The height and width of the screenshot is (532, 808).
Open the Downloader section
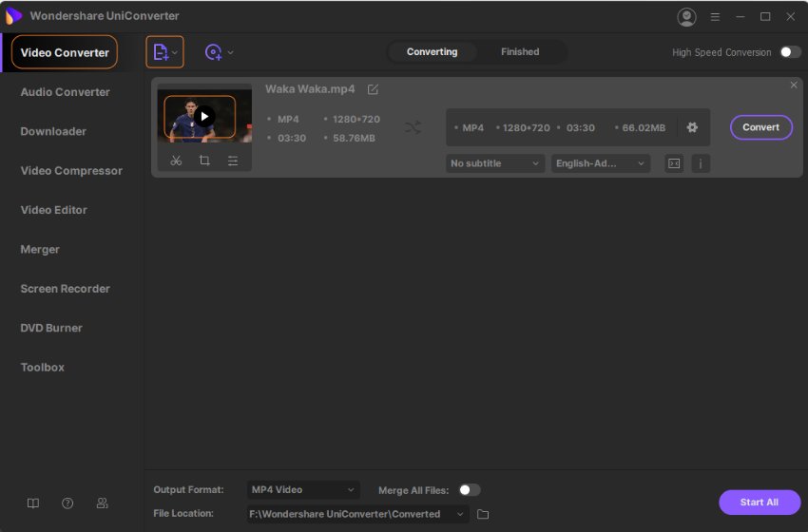(x=53, y=131)
